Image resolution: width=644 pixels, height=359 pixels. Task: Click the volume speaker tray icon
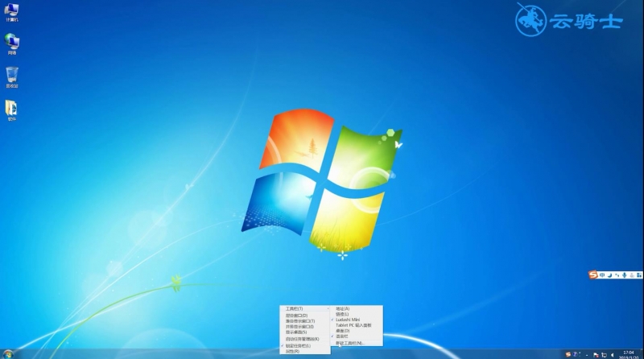(x=612, y=355)
